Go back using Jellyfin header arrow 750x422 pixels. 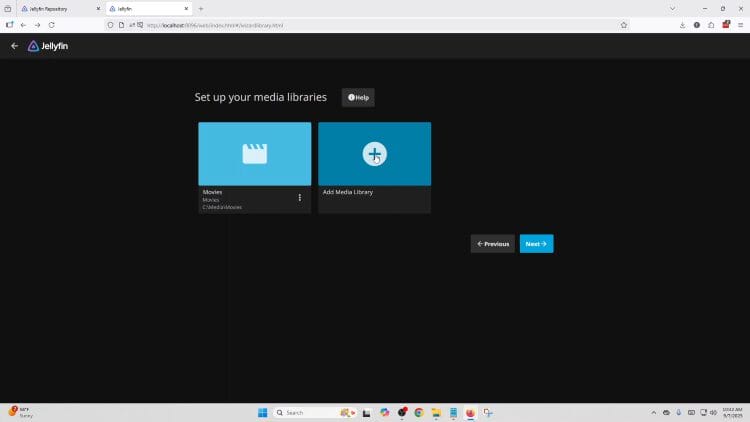point(14,46)
